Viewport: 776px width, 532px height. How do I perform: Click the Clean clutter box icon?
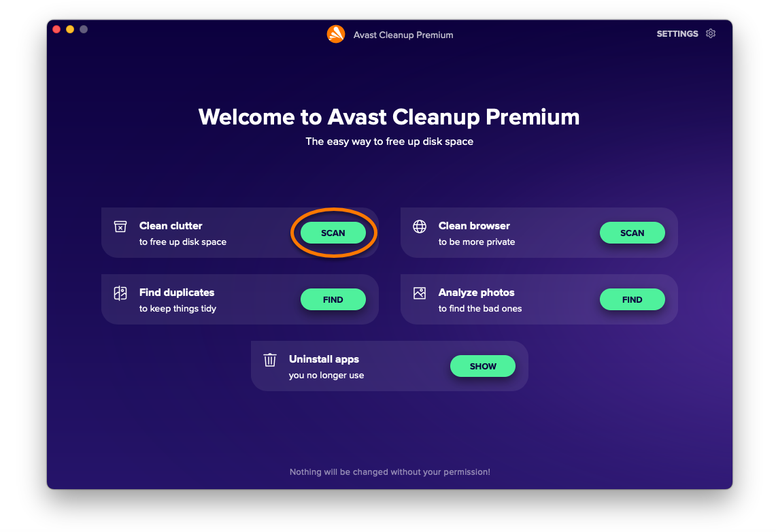click(x=120, y=227)
